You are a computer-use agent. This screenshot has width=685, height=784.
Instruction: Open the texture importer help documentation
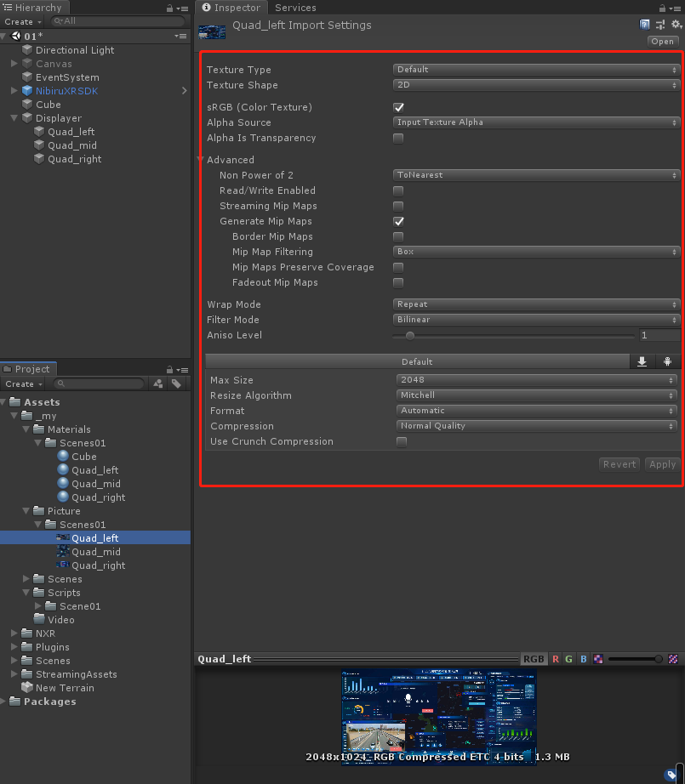[x=644, y=24]
